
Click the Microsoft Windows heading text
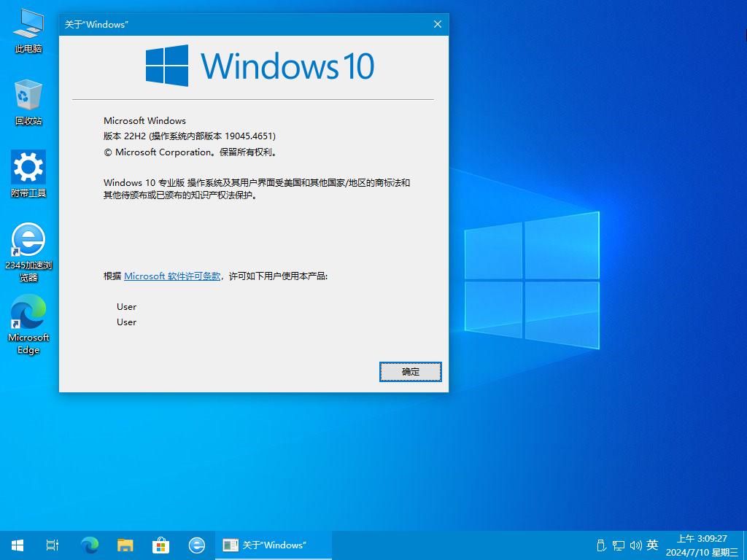pos(145,121)
